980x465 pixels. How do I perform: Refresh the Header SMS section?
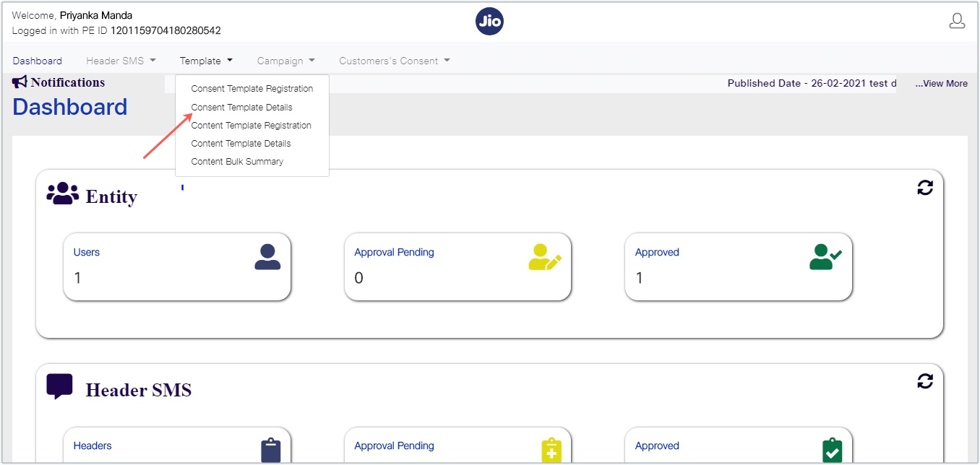(x=925, y=381)
